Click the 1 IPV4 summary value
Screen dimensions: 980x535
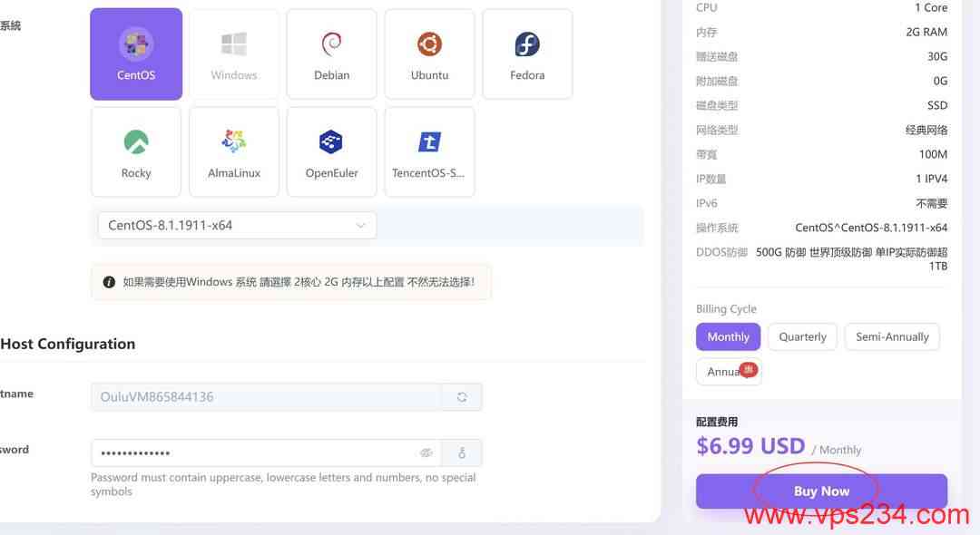[x=931, y=180]
